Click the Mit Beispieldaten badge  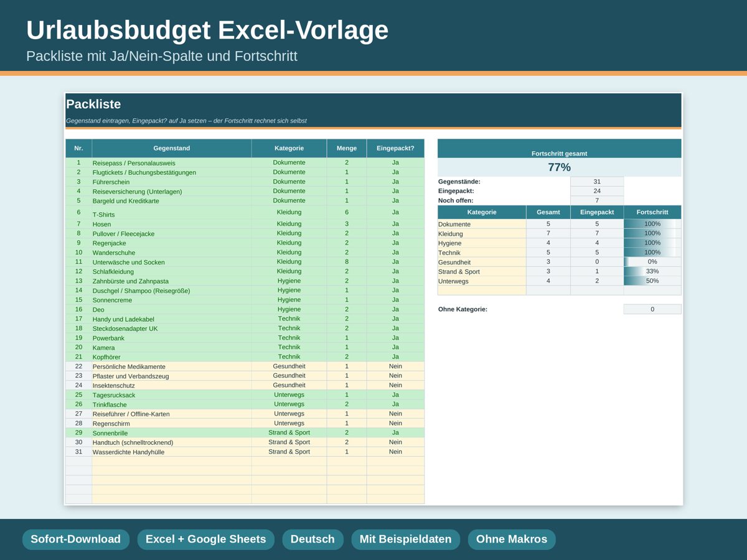405,539
